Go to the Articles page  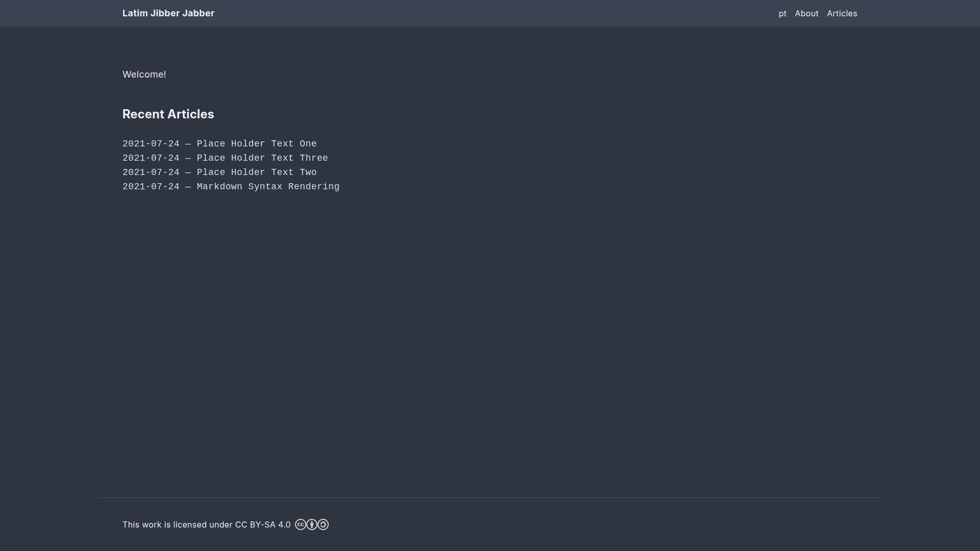click(842, 14)
